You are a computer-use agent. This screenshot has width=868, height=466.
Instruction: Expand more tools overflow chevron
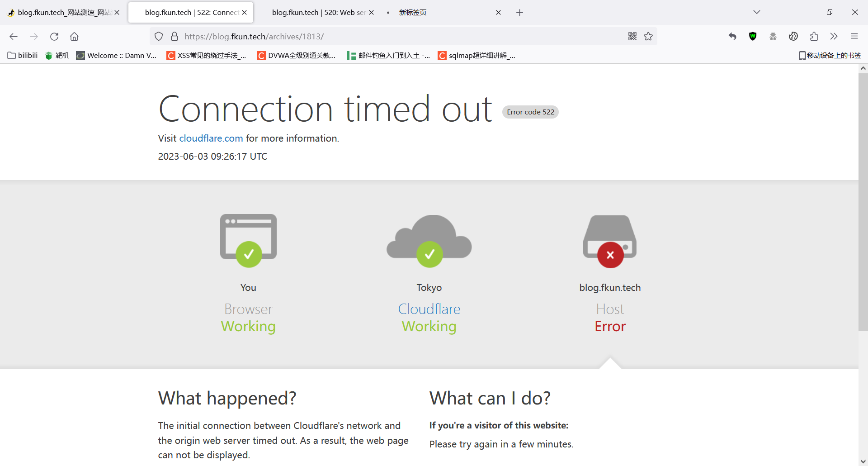click(x=834, y=37)
